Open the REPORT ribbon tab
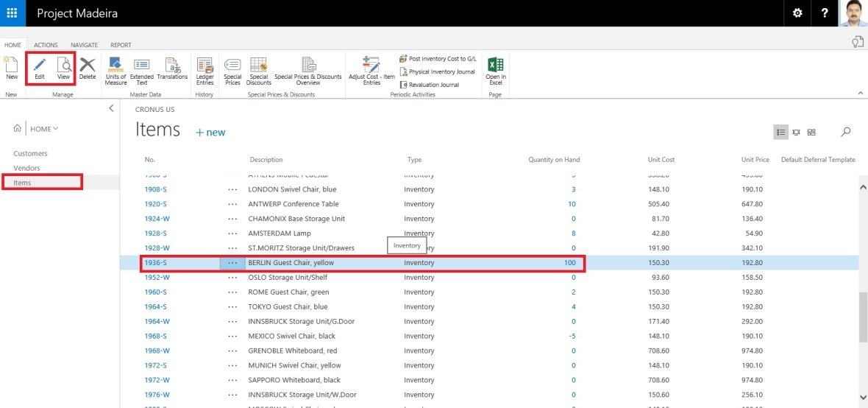The height and width of the screenshot is (408, 868). point(121,45)
